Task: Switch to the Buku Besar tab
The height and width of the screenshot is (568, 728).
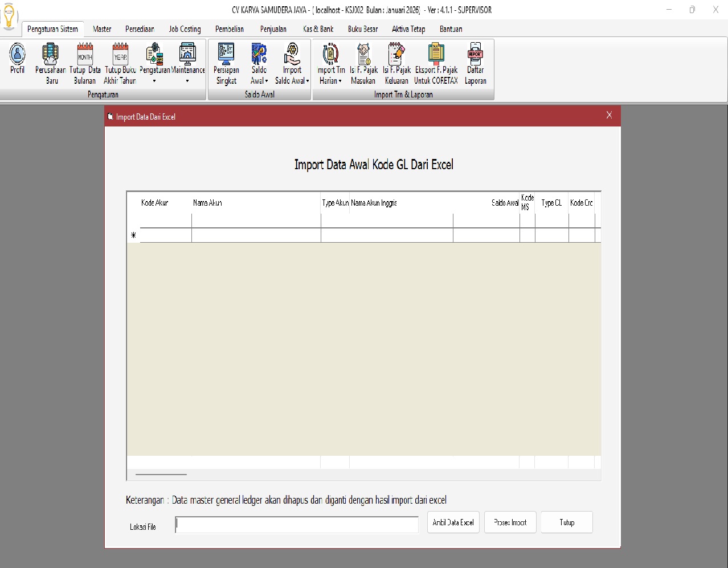Action: point(363,29)
